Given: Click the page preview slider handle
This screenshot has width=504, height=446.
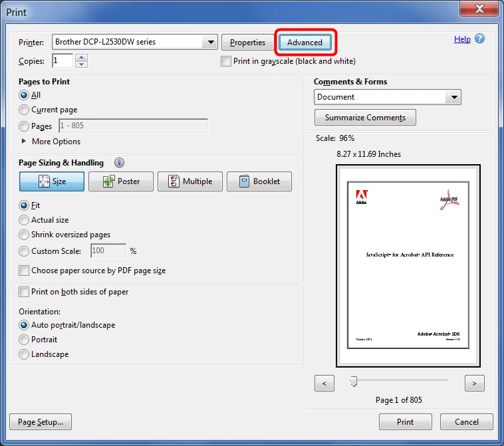Looking at the screenshot, I should (354, 382).
